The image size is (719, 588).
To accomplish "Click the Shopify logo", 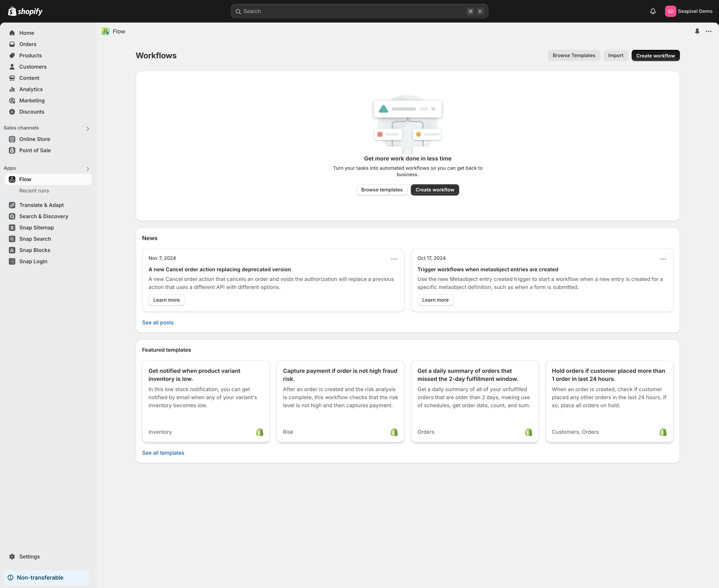I will (25, 11).
